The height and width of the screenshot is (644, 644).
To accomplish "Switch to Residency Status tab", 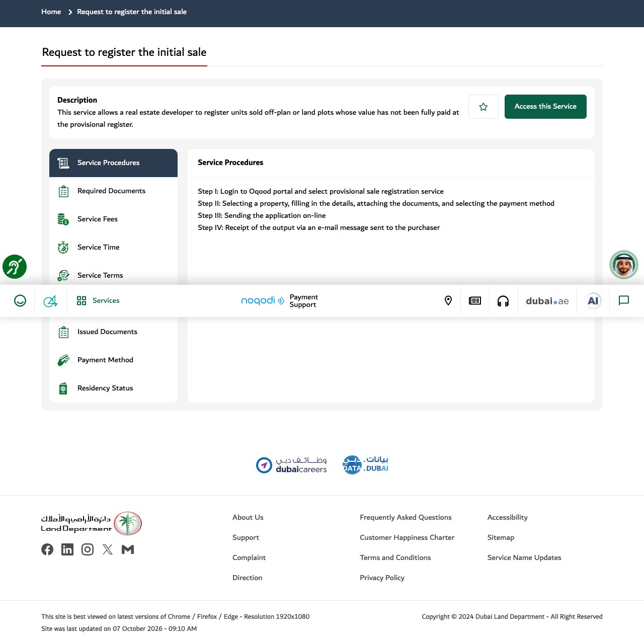I will pyautogui.click(x=113, y=388).
